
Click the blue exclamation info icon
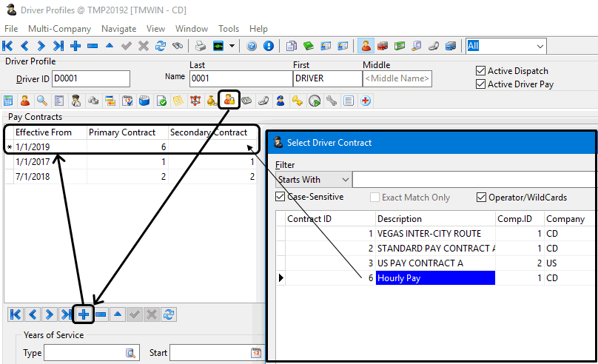[269, 46]
